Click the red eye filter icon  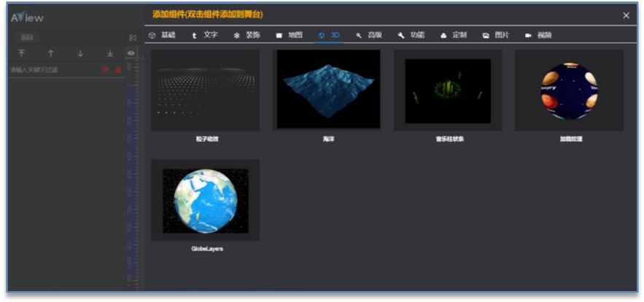(106, 69)
